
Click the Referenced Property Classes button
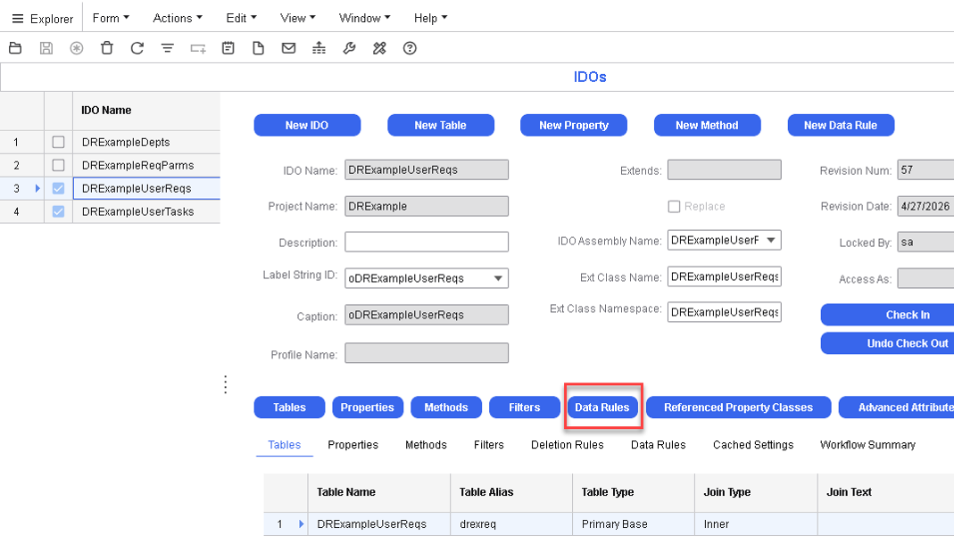[739, 408]
